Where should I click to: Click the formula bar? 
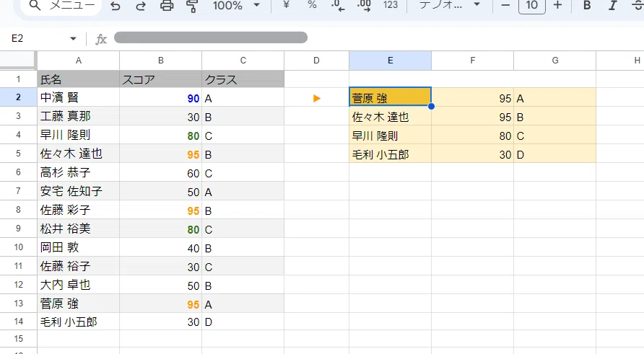(x=211, y=37)
